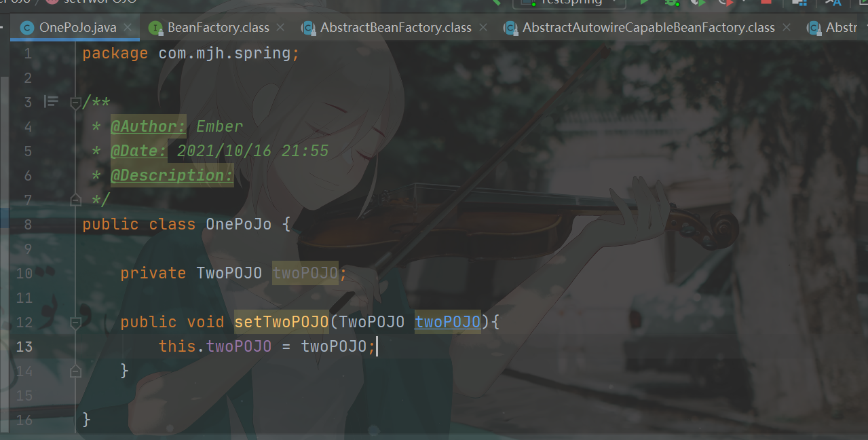Close the AbstractAutowireCapableBeanFactory.class tab
The width and height of the screenshot is (868, 440).
pos(787,28)
